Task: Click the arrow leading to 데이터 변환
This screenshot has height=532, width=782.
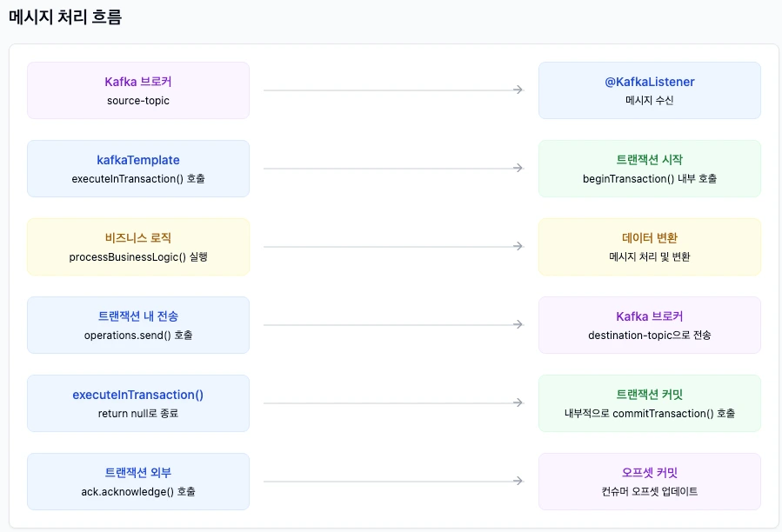Action: click(391, 246)
